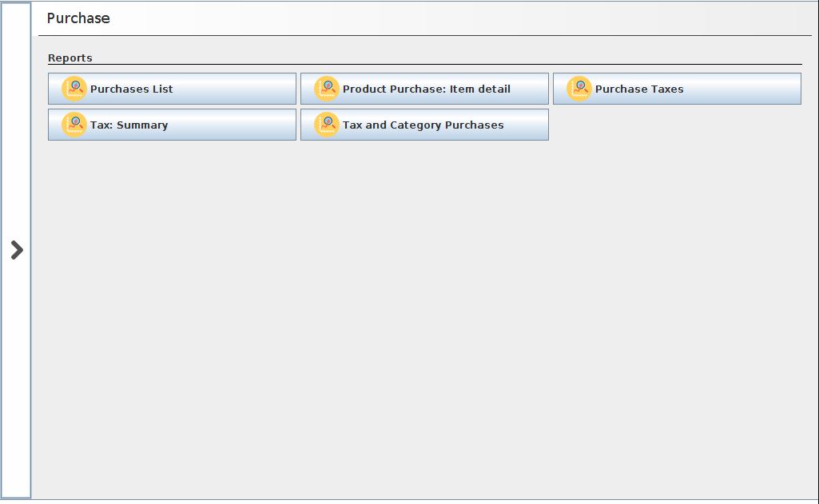Click the Purchase page title
Viewport: 819px width, 504px height.
click(78, 18)
